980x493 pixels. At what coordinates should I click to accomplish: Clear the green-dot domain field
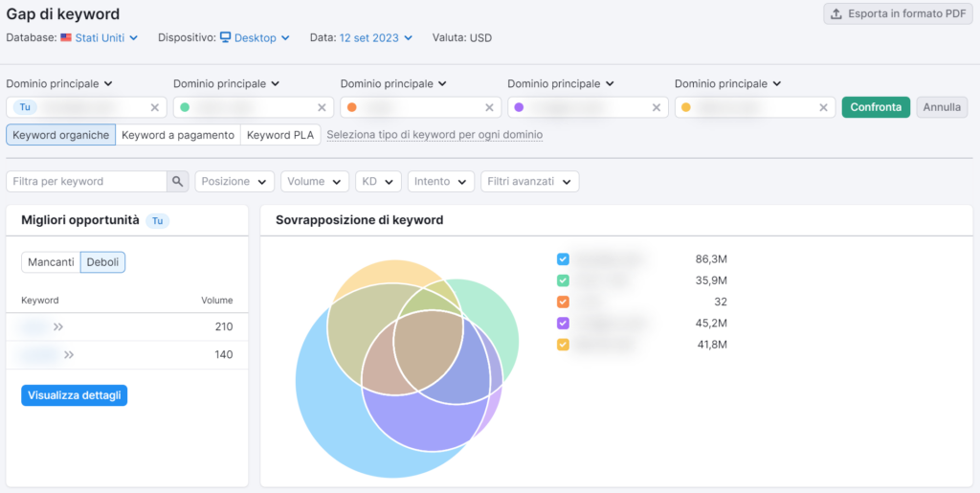322,107
